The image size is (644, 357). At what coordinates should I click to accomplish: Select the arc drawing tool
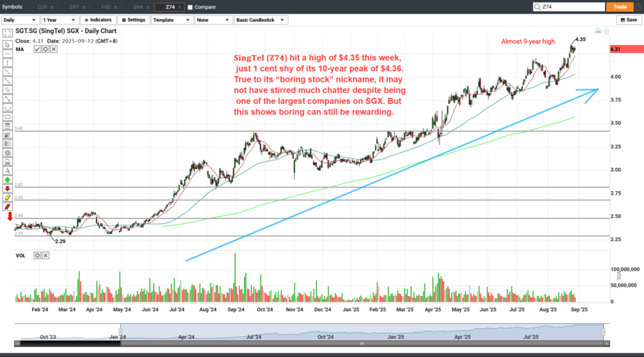point(7,107)
